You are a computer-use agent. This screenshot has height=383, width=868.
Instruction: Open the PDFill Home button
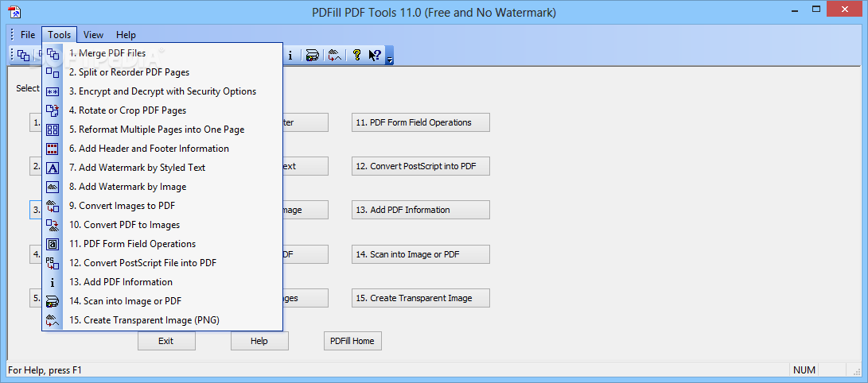pos(352,341)
